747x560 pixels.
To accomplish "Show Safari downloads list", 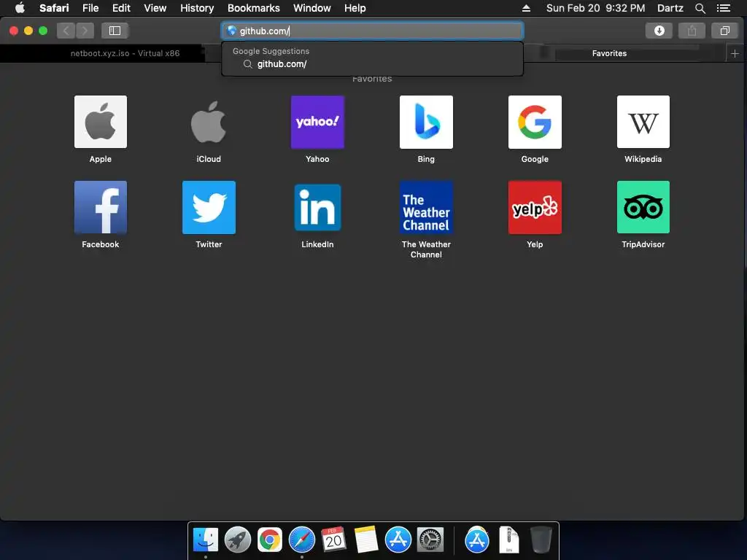I will tap(659, 31).
